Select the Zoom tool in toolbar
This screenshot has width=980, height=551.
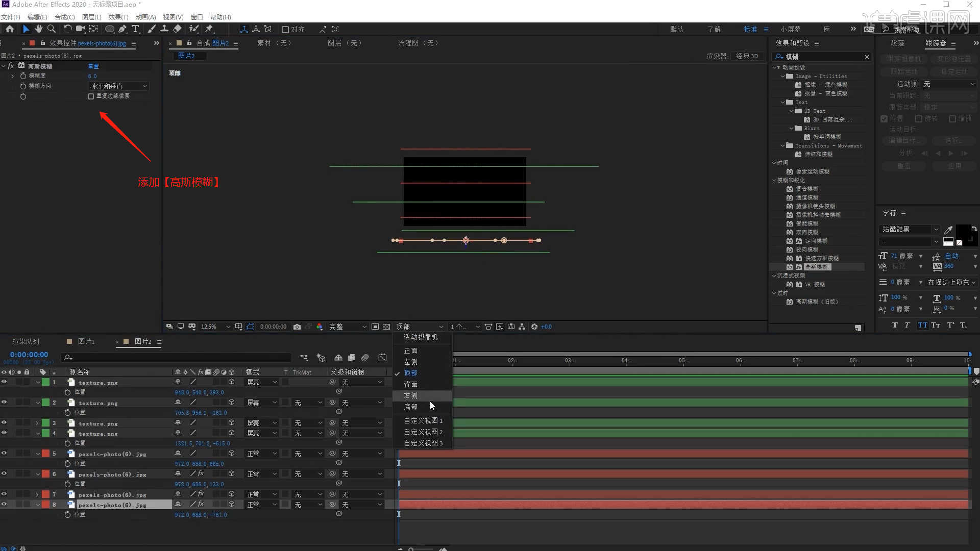tap(51, 29)
